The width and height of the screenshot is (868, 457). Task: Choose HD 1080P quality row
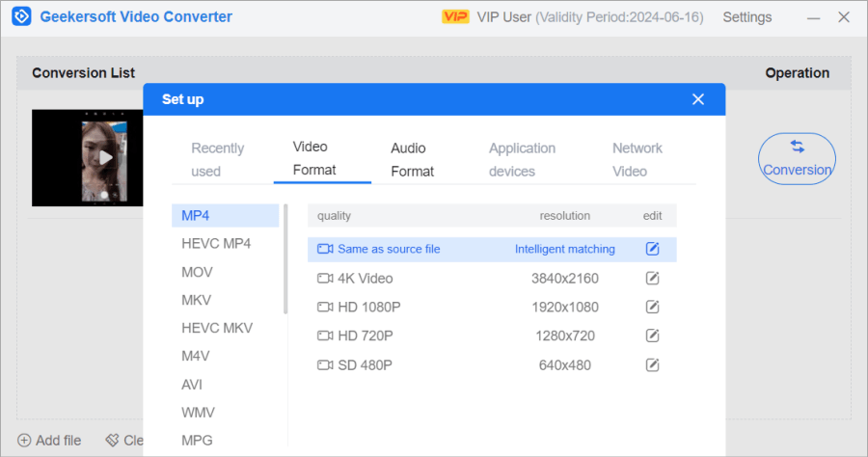[492, 307]
